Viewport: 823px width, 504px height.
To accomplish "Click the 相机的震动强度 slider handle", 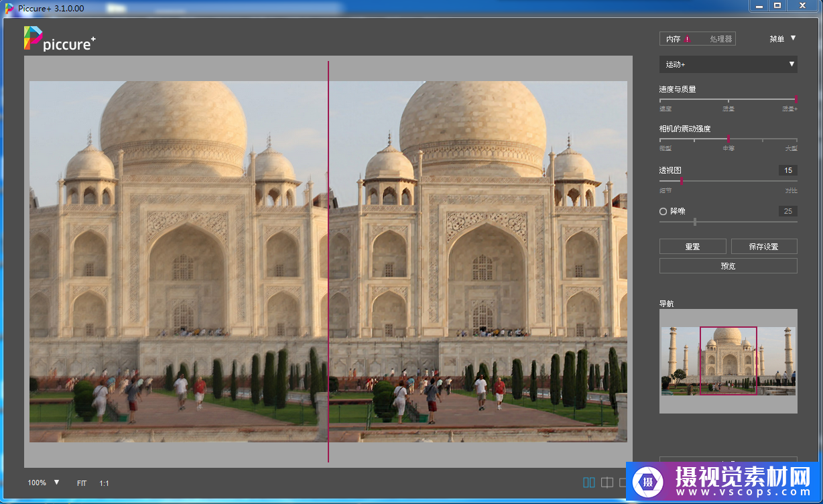I will (x=729, y=139).
